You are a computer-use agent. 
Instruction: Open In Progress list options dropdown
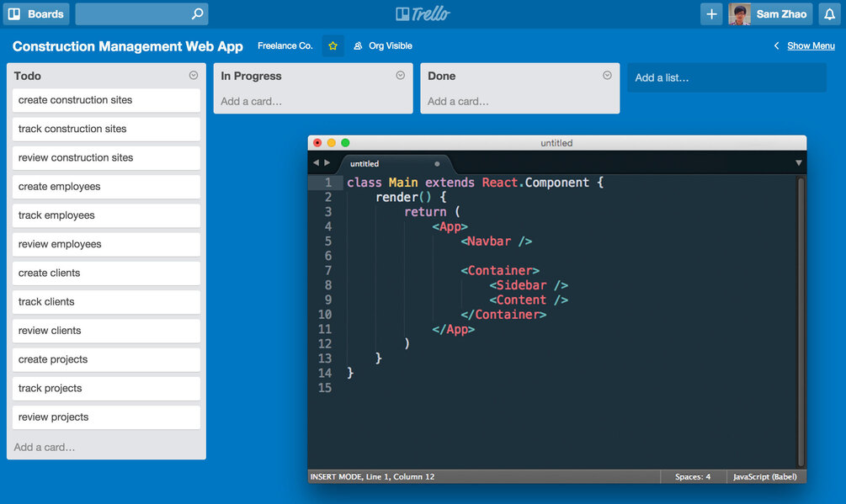click(401, 76)
